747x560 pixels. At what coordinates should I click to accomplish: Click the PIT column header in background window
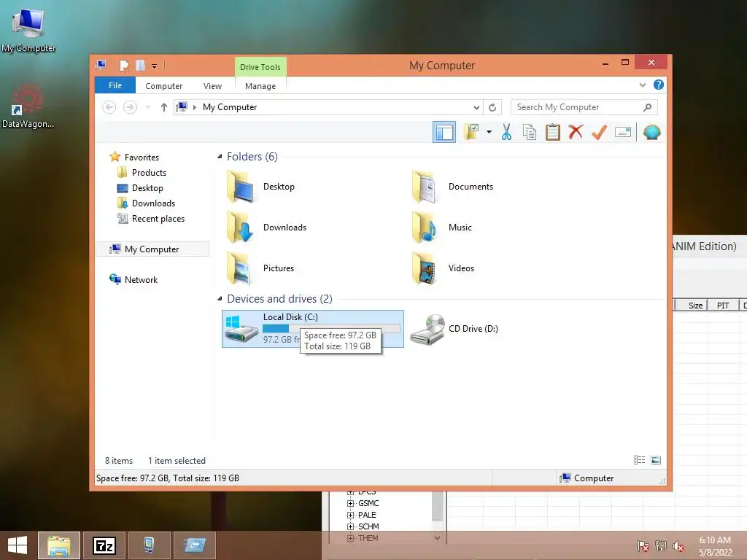tap(723, 306)
